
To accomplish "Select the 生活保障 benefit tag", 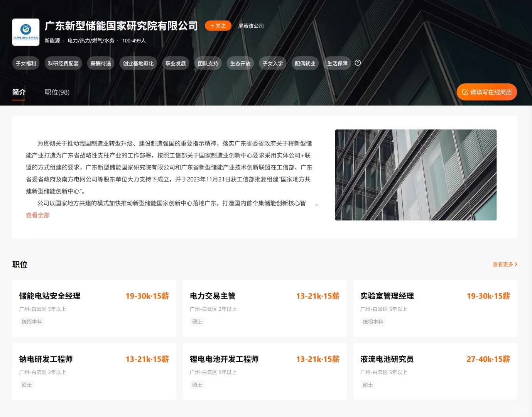I will (x=338, y=63).
